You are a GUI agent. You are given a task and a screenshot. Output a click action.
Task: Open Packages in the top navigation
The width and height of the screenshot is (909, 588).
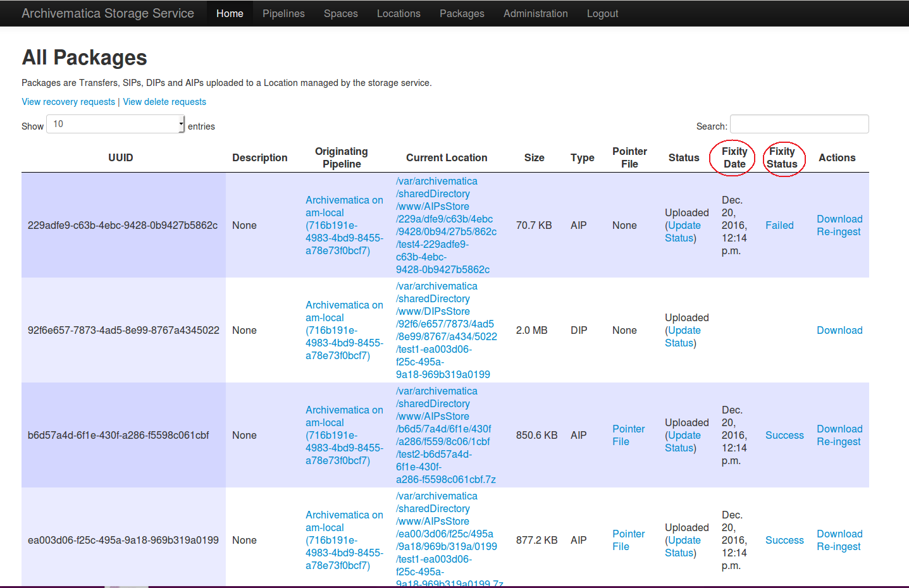coord(462,13)
